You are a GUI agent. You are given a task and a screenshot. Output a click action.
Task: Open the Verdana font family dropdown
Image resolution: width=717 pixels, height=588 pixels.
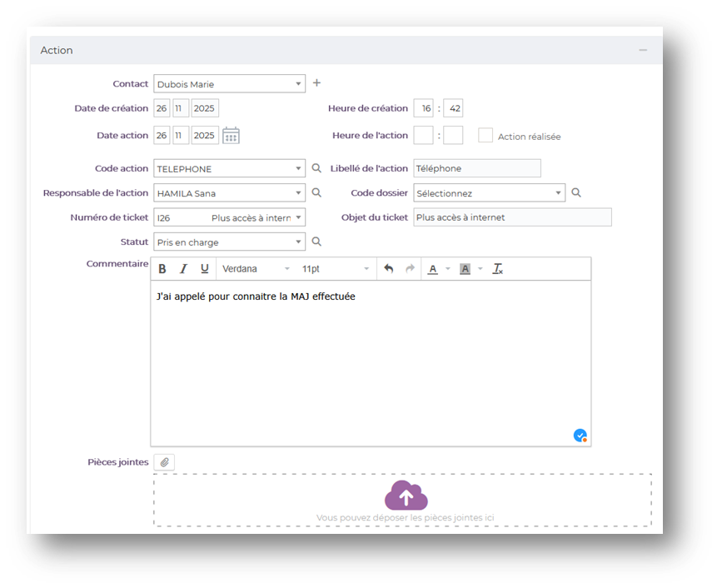[x=256, y=269]
